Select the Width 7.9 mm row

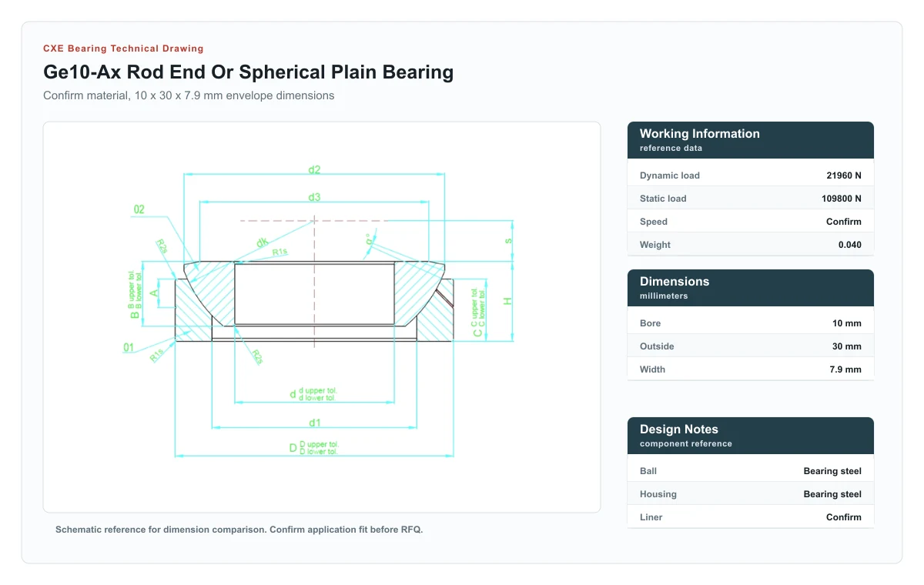pyautogui.click(x=751, y=369)
